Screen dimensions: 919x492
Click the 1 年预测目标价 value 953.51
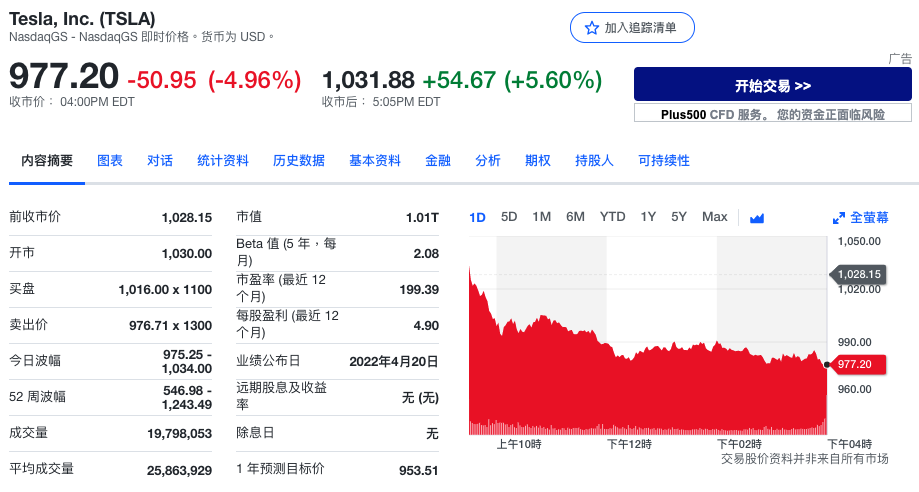(418, 470)
